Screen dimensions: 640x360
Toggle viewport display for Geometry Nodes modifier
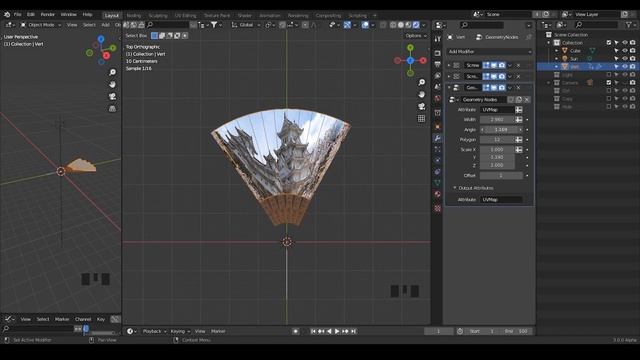pos(494,87)
